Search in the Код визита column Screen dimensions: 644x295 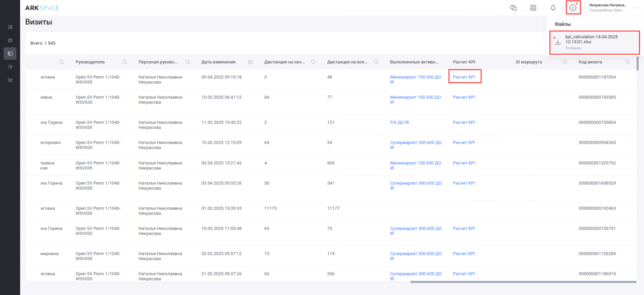pos(627,62)
